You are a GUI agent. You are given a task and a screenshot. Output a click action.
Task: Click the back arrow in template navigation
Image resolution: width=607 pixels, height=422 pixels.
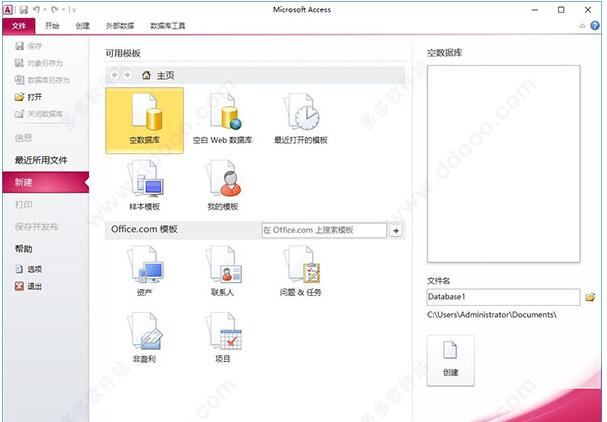point(115,75)
